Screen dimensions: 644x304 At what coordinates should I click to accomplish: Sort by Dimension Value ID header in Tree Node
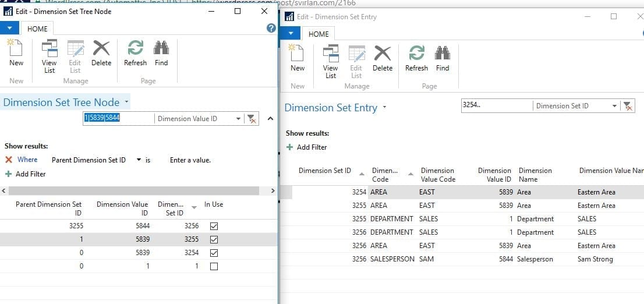(122, 208)
